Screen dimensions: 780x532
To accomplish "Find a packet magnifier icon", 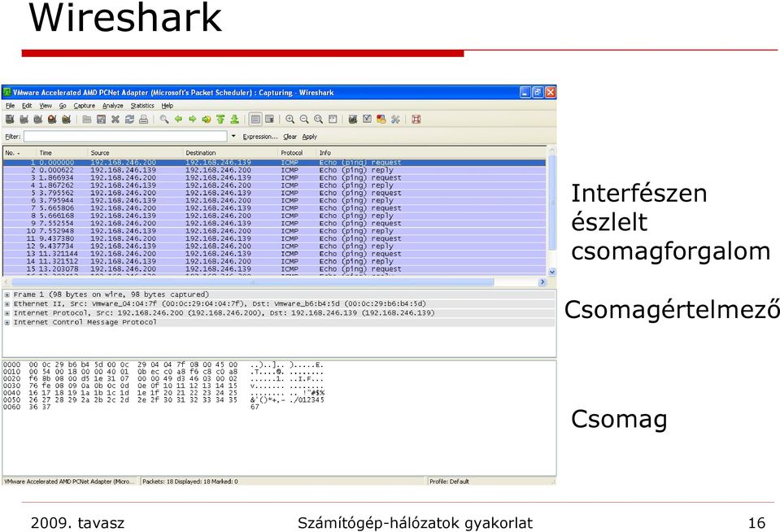I will point(164,119).
